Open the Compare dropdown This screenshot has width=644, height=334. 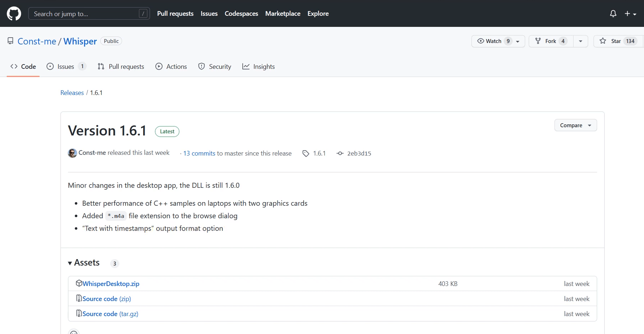point(575,125)
